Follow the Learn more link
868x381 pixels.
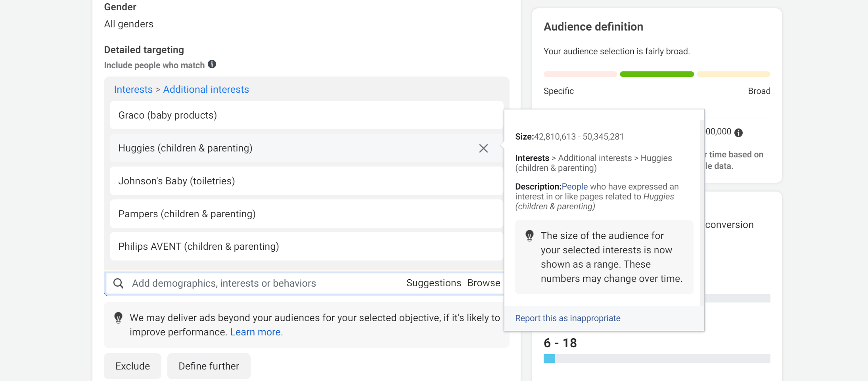coord(257,332)
